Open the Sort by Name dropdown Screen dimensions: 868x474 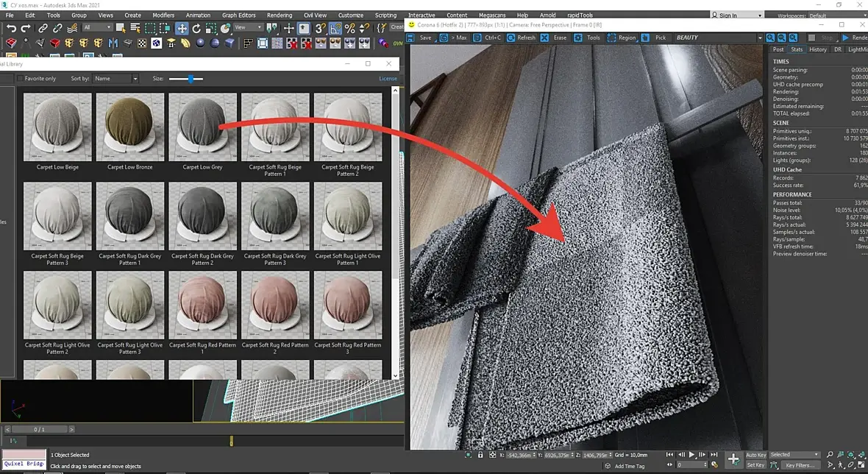tap(115, 79)
